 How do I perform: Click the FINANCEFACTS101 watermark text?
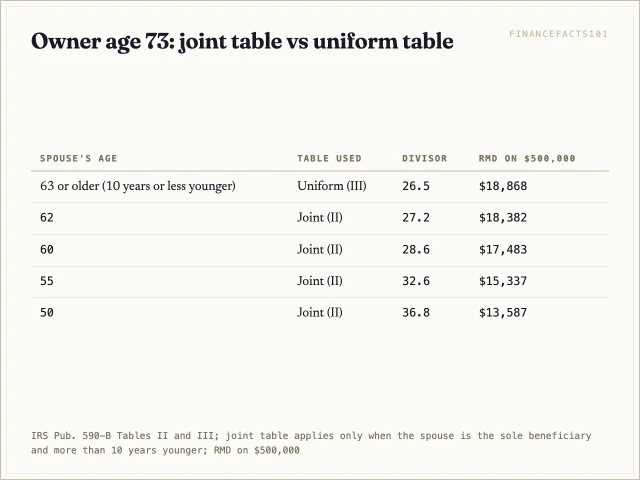(x=558, y=34)
